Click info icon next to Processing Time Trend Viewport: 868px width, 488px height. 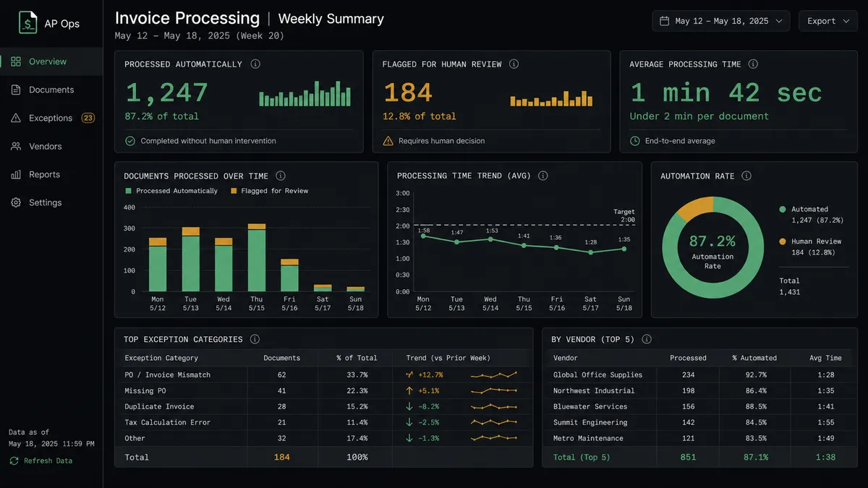(x=543, y=176)
